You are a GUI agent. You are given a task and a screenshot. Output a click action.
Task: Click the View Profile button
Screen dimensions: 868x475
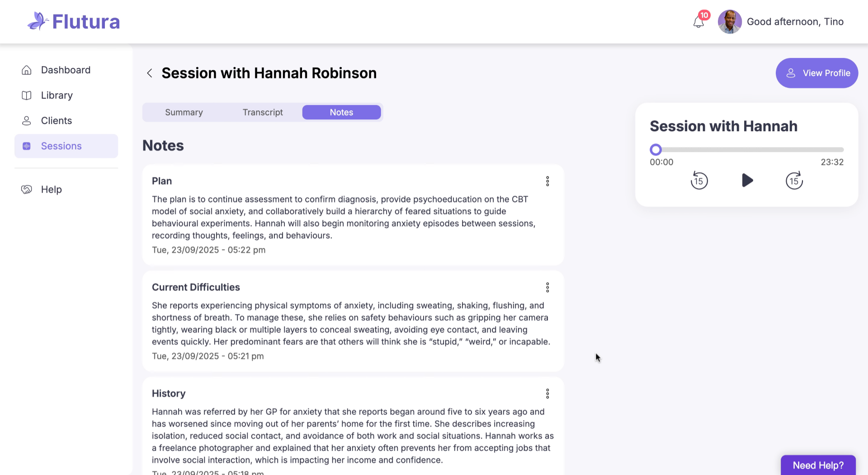pyautogui.click(x=817, y=73)
